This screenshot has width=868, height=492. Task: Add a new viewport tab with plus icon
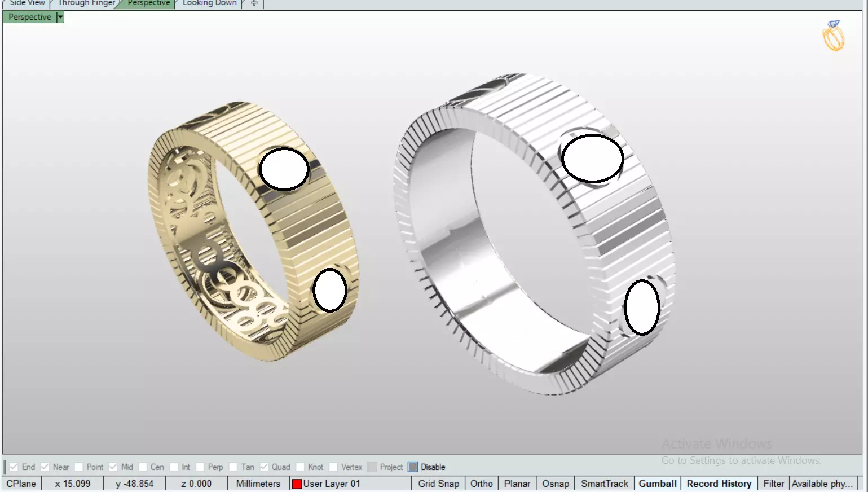click(x=254, y=3)
